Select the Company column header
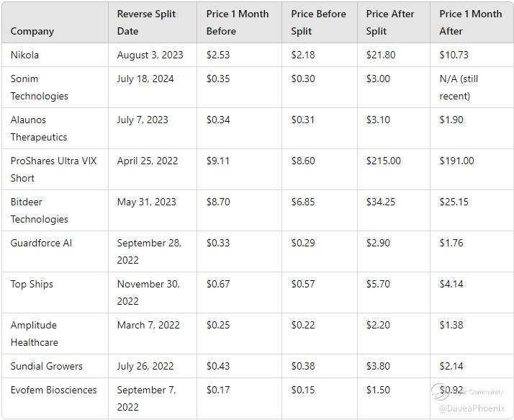Screen dimensions: 514x420 tap(32, 31)
